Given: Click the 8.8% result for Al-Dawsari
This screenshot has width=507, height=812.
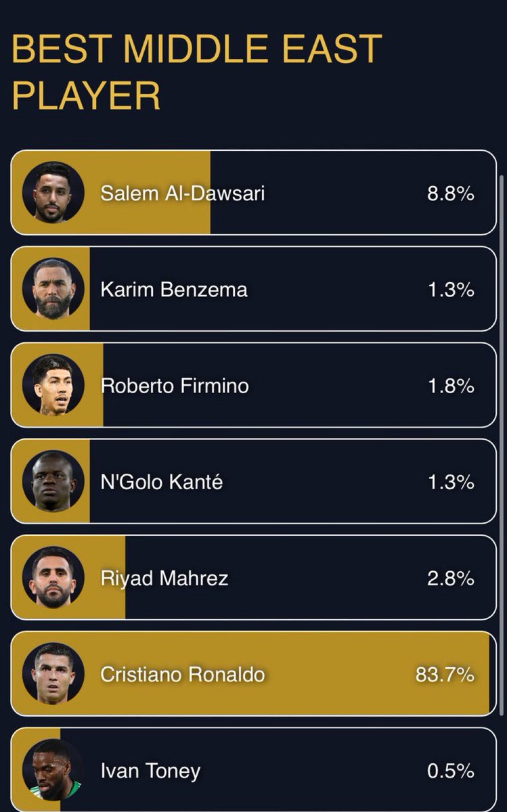Looking at the screenshot, I should [450, 194].
